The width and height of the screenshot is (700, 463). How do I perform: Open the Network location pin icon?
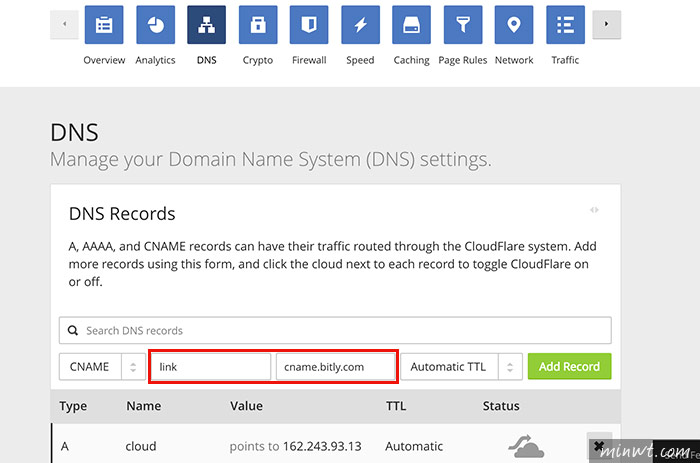tap(514, 25)
